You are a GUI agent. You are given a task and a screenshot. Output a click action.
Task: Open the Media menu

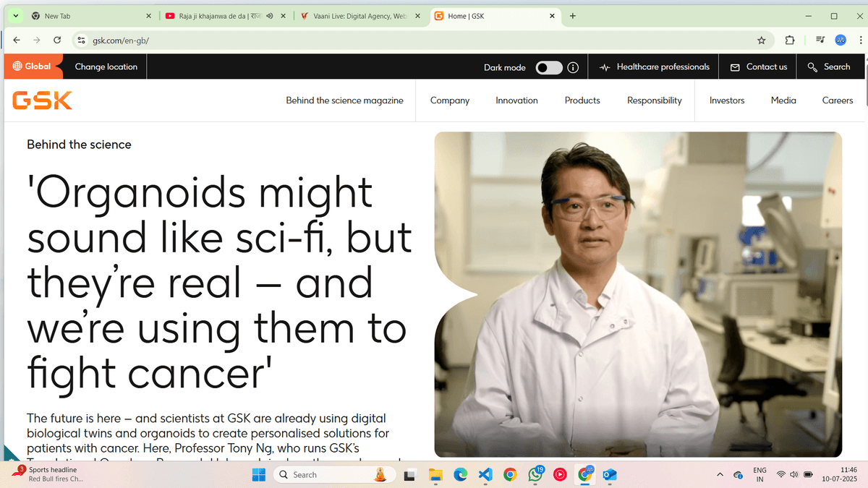point(783,100)
